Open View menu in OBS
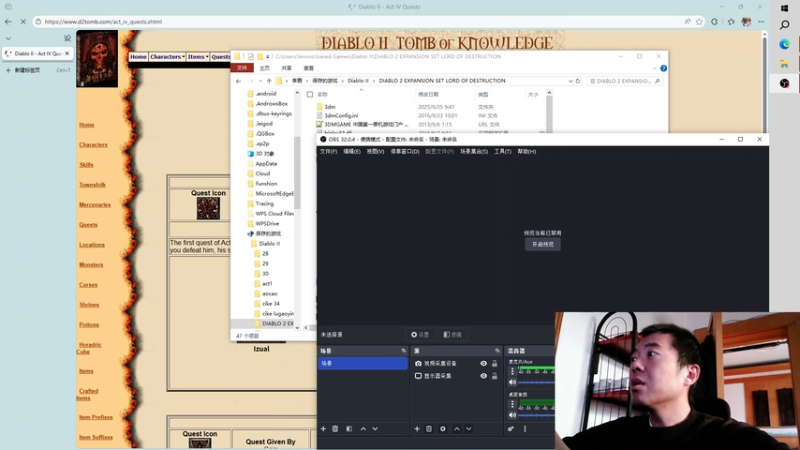Screen dimensions: 800x450 coord(375,152)
